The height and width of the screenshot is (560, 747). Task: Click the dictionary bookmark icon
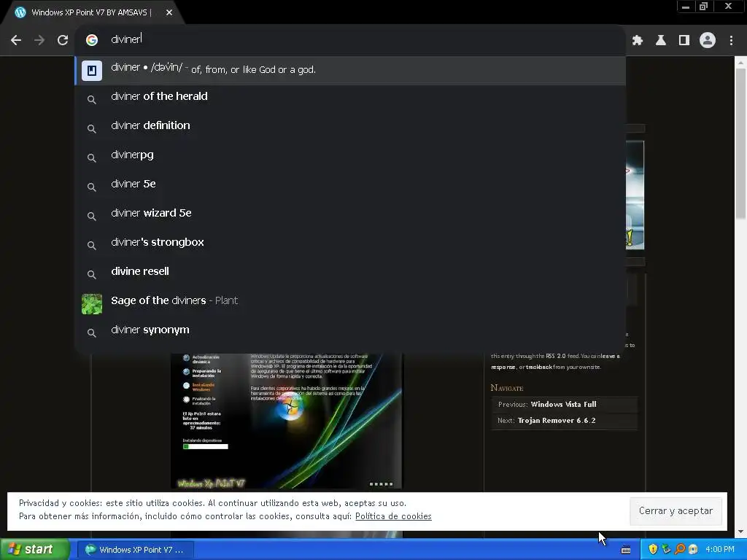click(x=92, y=71)
